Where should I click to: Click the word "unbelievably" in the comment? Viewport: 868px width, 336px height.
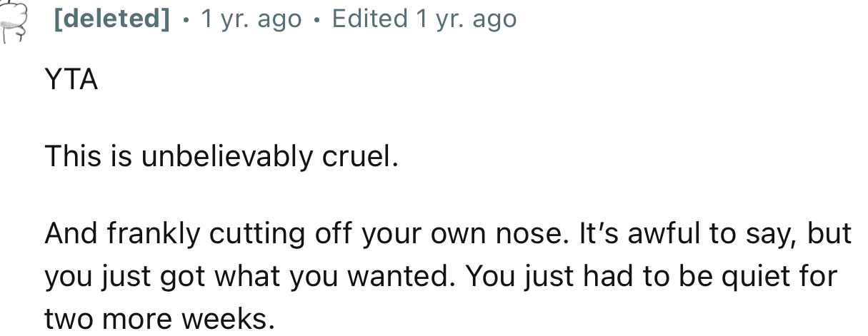coord(226,156)
